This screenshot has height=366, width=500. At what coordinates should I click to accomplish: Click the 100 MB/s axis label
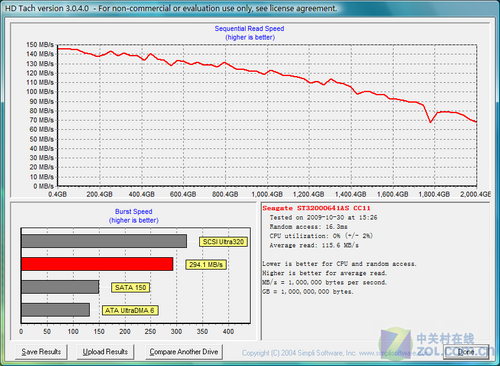tap(40, 92)
